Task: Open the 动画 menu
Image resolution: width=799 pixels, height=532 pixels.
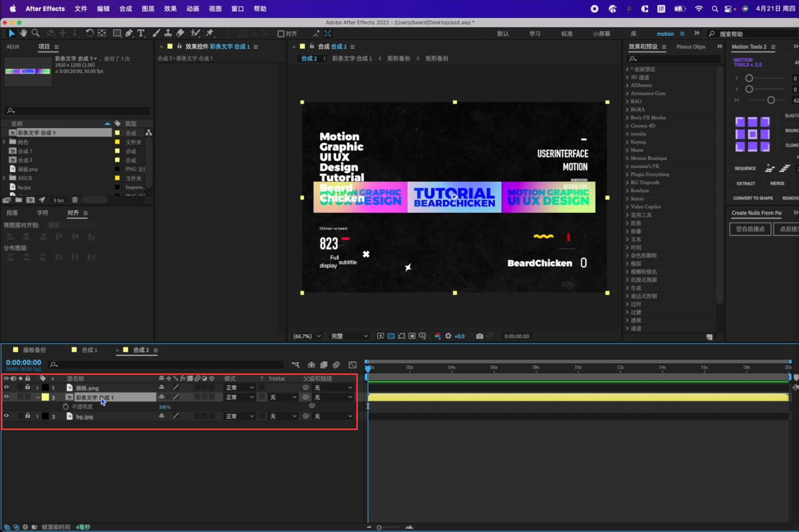Action: [193, 8]
